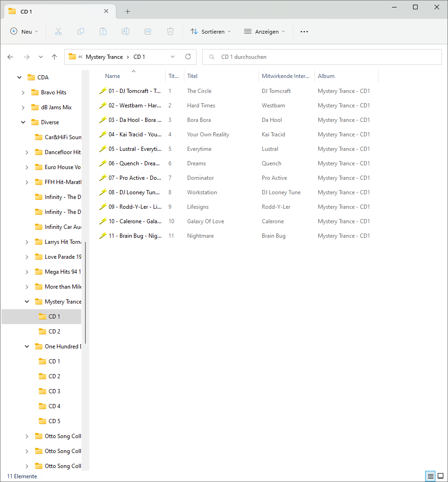Open the See more toolbar menu
448x482 pixels.
[304, 31]
